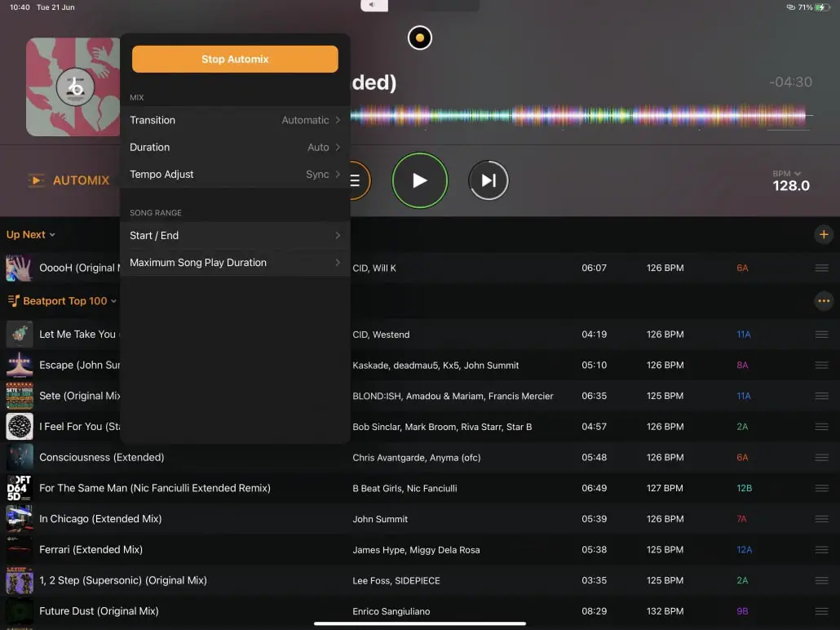Tap the Escape track artwork
Screen dimensions: 840x630
coord(20,365)
